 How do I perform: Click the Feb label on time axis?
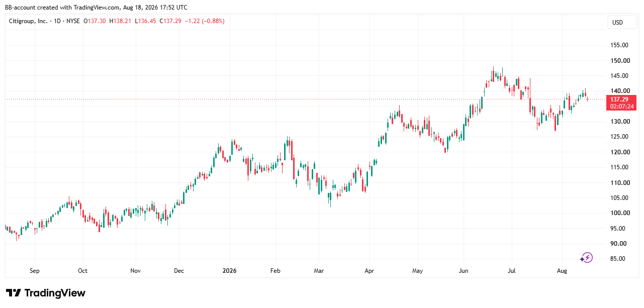coord(275,271)
